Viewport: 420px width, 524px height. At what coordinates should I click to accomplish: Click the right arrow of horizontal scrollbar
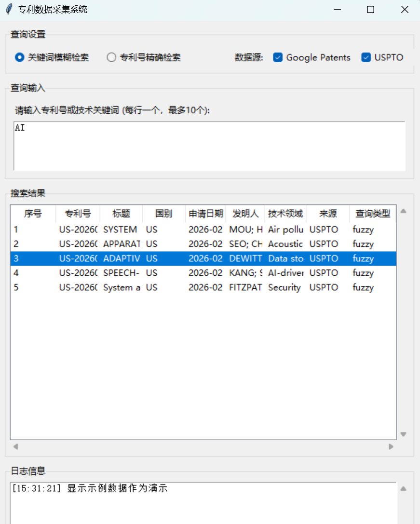pos(391,447)
